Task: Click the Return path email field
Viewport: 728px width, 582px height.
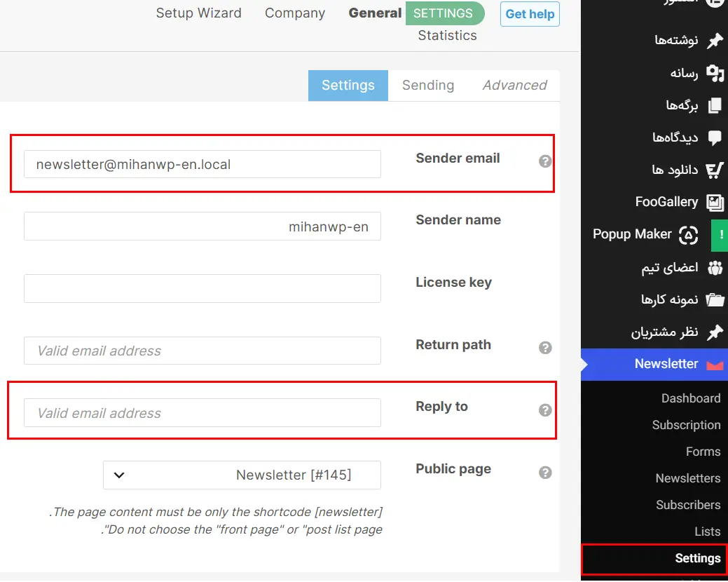Action: (202, 351)
